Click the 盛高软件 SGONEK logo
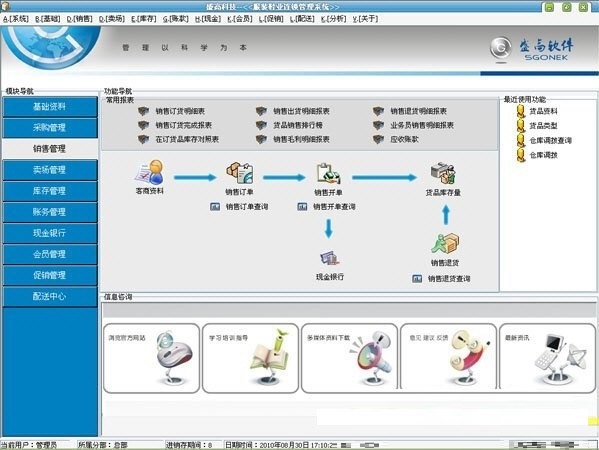Image resolution: width=599 pixels, height=450 pixels. (x=532, y=49)
